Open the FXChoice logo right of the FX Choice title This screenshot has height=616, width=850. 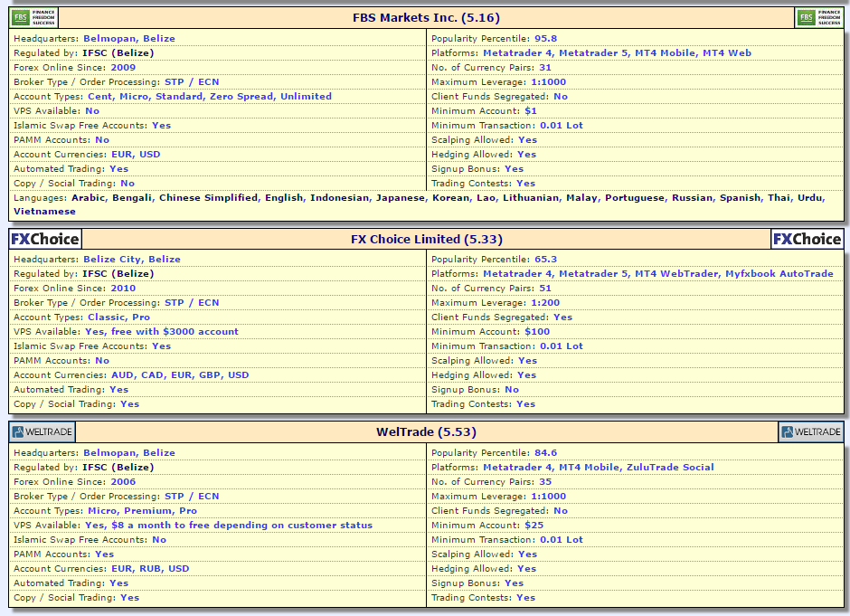click(807, 239)
